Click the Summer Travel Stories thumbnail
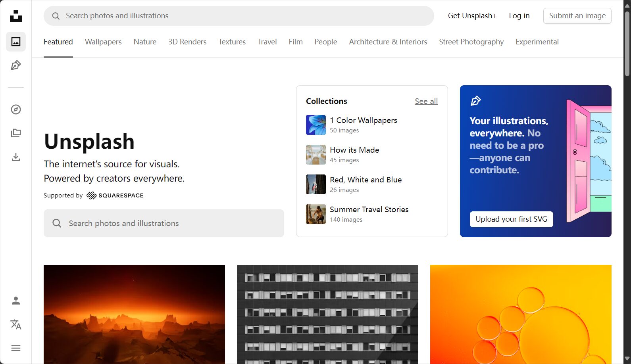 316,214
